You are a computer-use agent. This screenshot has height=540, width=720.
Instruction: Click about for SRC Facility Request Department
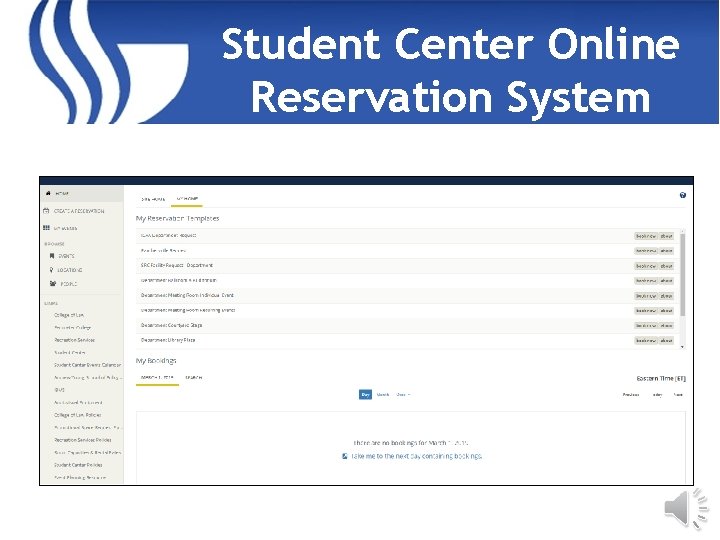pos(666,266)
